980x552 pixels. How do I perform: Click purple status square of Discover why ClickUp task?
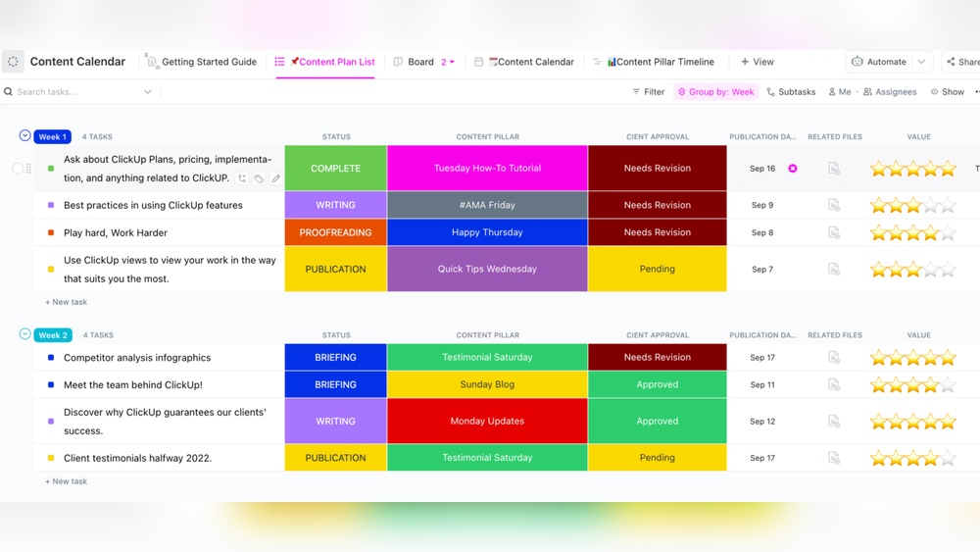51,422
